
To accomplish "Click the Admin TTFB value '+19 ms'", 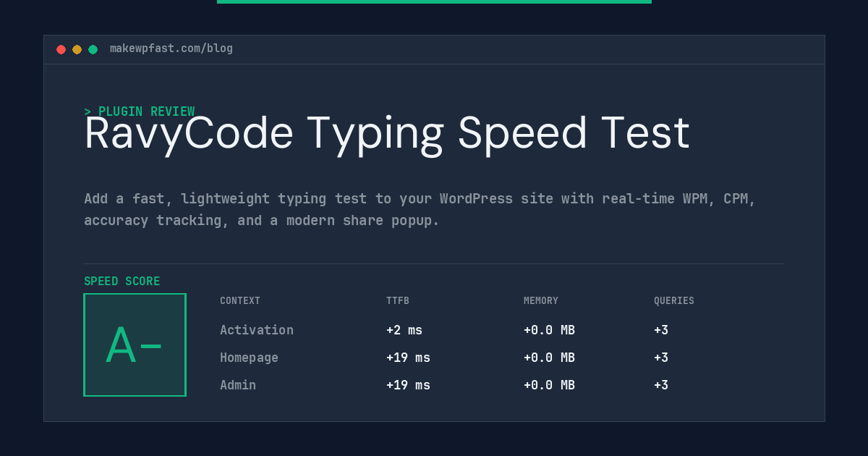I will click(x=408, y=385).
